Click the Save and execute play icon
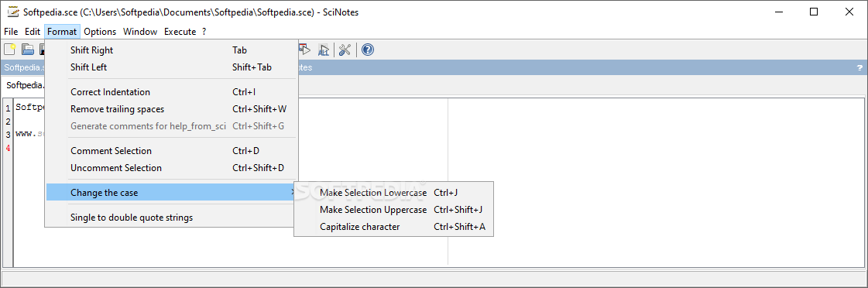Image resolution: width=868 pixels, height=288 pixels. pyautogui.click(x=306, y=50)
